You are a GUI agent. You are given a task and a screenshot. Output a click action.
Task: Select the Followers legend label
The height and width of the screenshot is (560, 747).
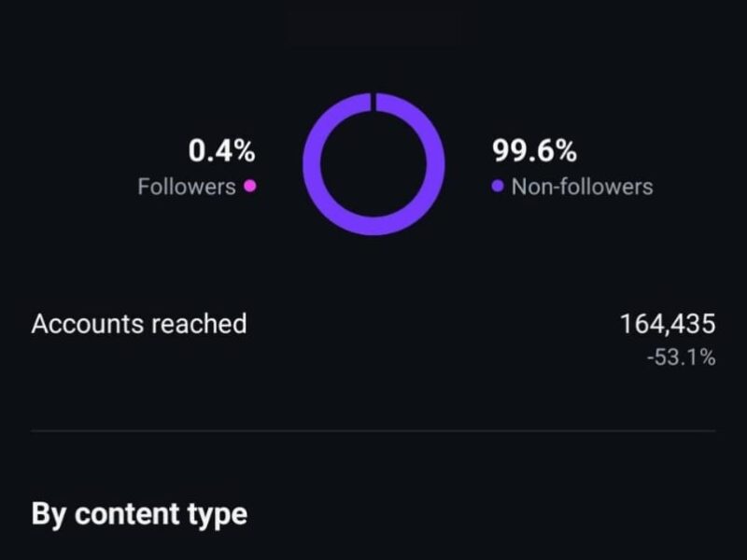(x=186, y=187)
